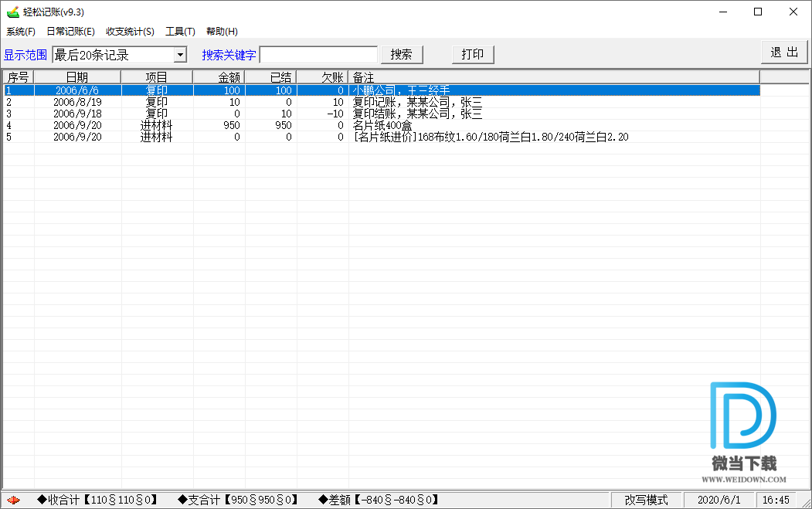Click the 日期 column header
Viewport: 812px width, 509px height.
click(77, 77)
